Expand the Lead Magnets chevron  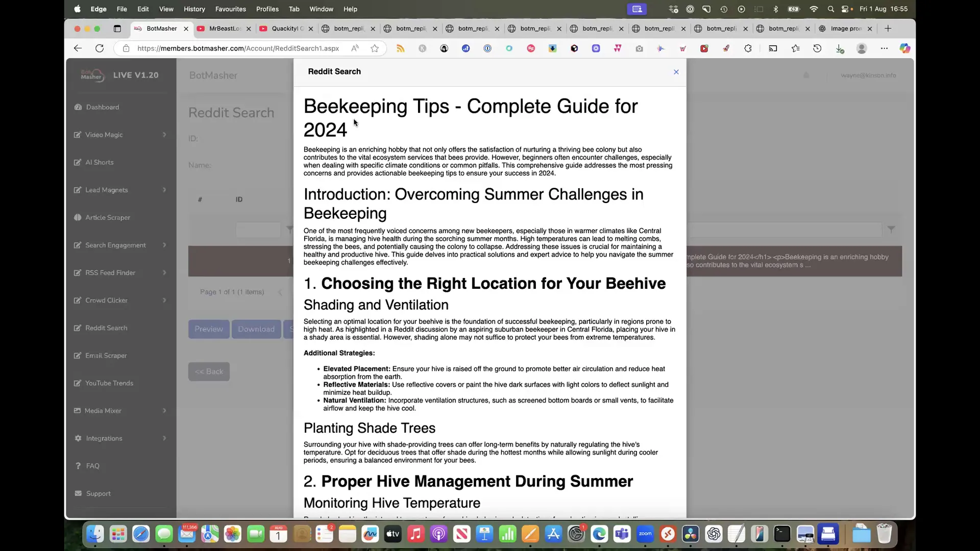(x=164, y=190)
